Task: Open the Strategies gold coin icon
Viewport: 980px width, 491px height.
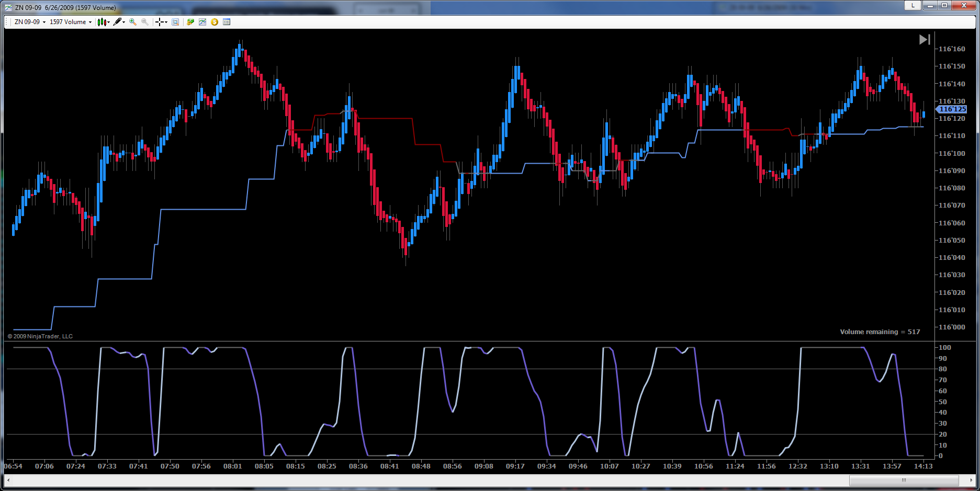Action: click(x=215, y=22)
